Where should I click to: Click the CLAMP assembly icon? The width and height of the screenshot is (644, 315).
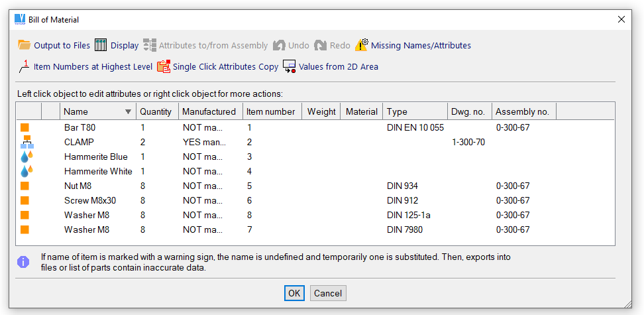click(x=27, y=142)
